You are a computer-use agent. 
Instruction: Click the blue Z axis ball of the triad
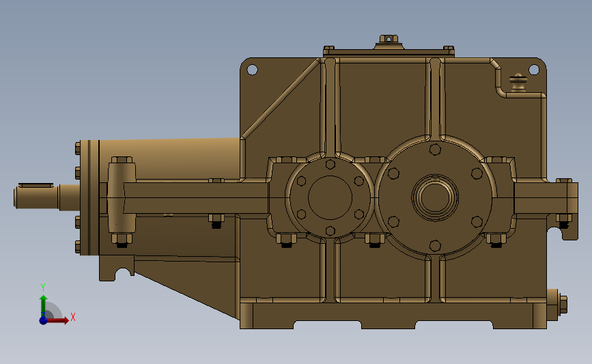pos(43,320)
